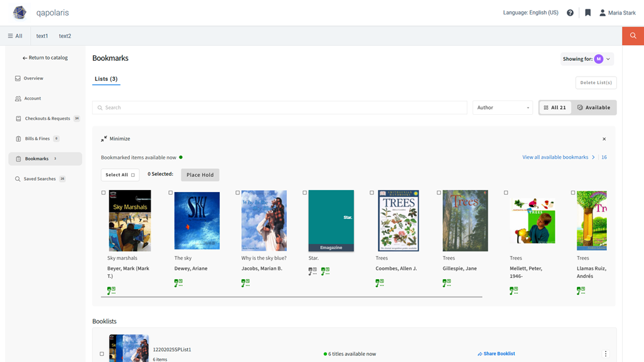This screenshot has height=362, width=644.
Task: Check the Why is the sky blue checkbox
Action: pos(237,193)
